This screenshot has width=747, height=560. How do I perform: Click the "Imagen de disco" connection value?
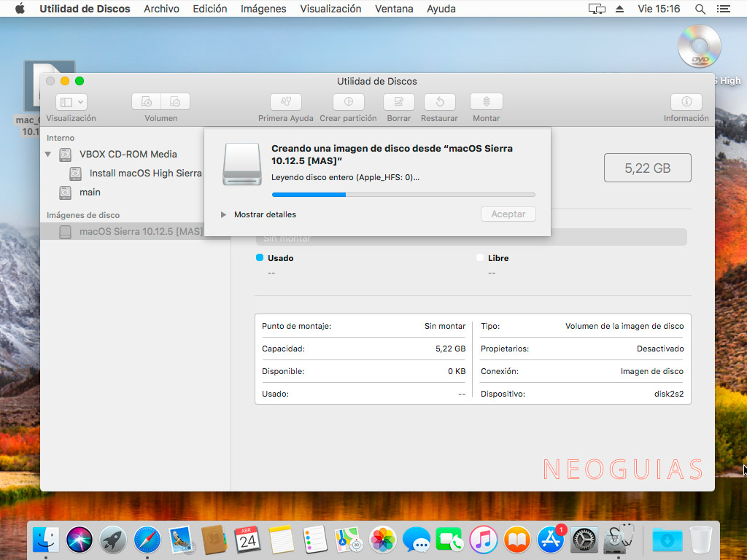651,371
